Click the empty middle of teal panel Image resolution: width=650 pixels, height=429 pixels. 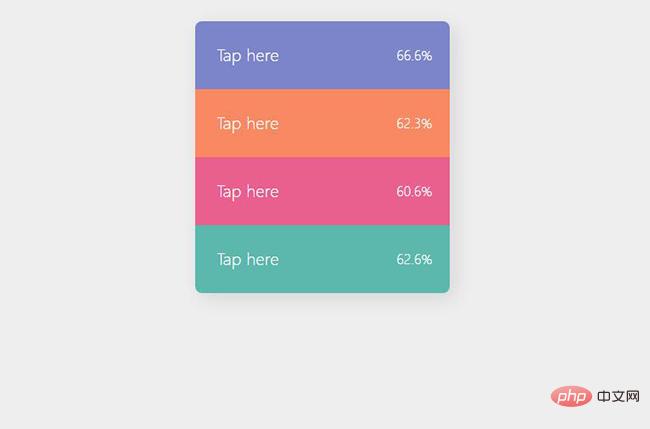pos(338,259)
